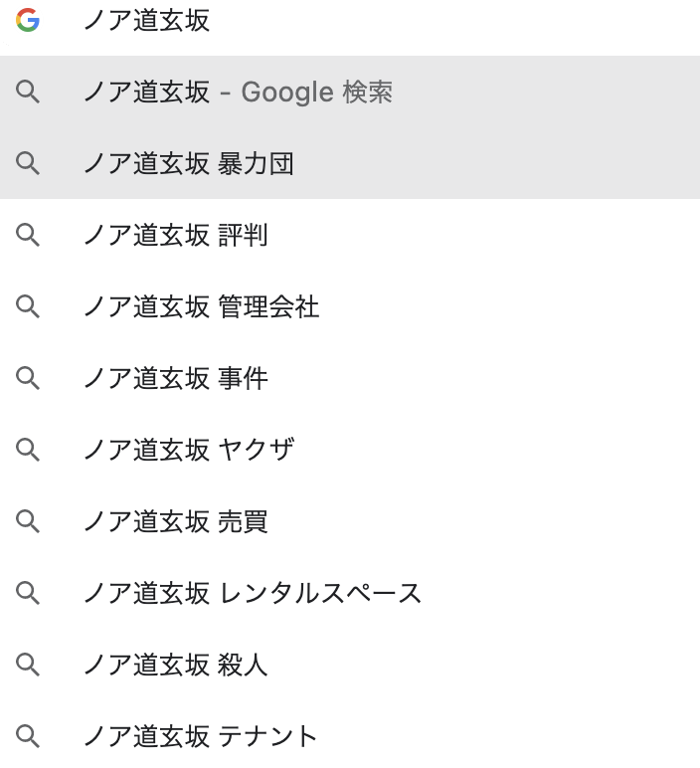
Task: Choose the 'ノア道玄坂 暴力団' suggestion
Action: tap(350, 163)
